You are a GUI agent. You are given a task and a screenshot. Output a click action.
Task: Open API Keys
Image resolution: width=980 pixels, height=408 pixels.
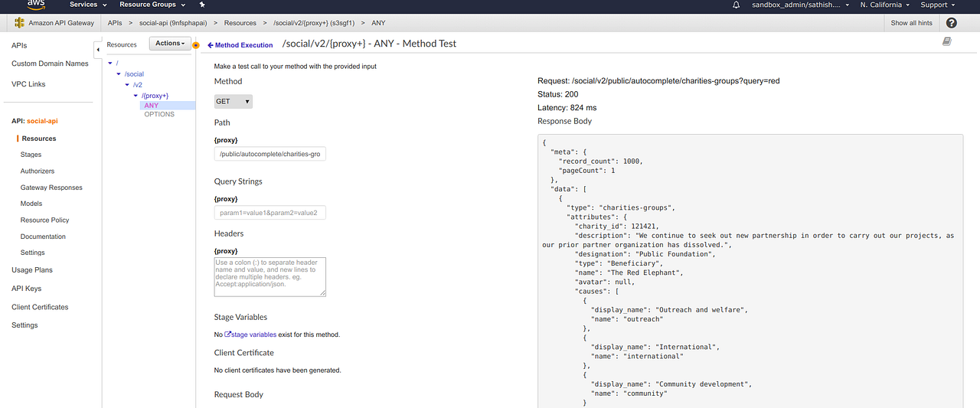pos(27,289)
